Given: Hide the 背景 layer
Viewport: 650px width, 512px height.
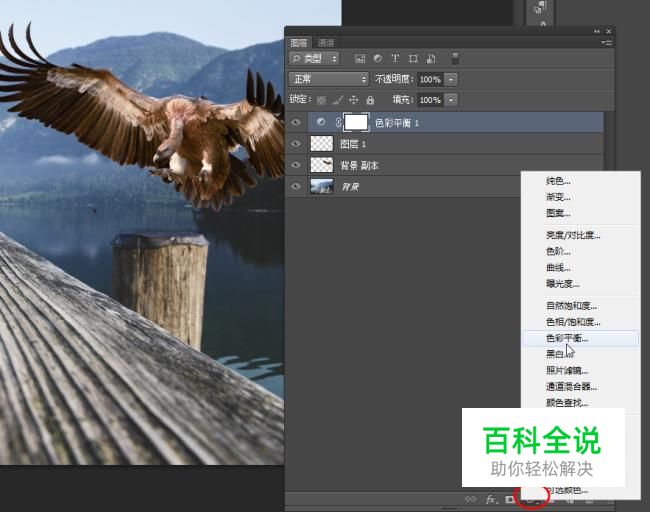Looking at the screenshot, I should click(296, 186).
